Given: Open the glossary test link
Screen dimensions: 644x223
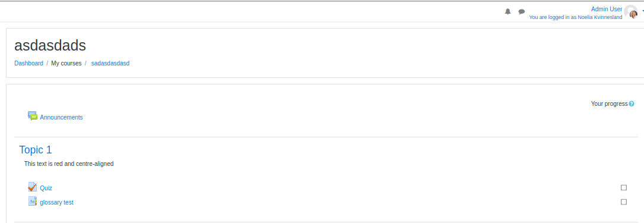Looking at the screenshot, I should tap(56, 202).
